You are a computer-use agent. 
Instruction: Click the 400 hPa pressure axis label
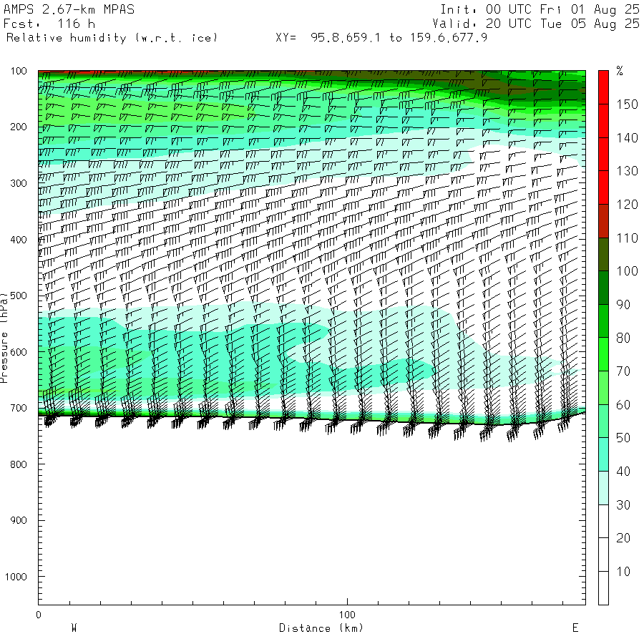pyautogui.click(x=19, y=240)
